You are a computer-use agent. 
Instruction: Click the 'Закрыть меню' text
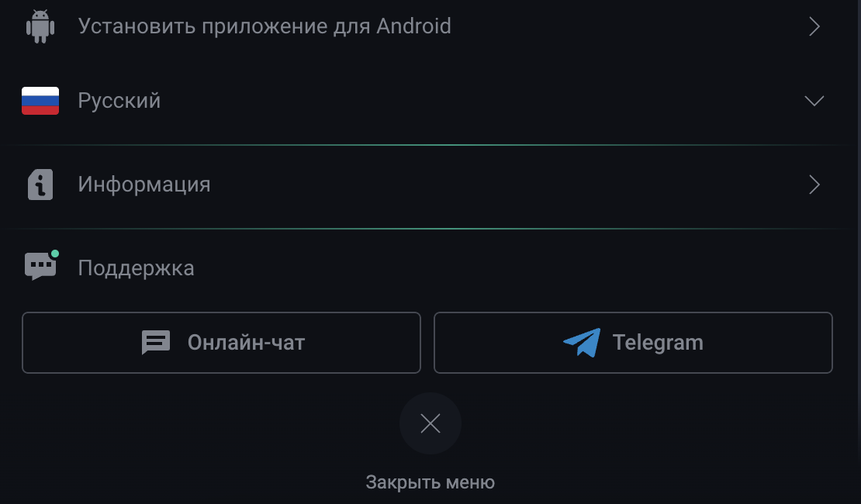click(430, 482)
